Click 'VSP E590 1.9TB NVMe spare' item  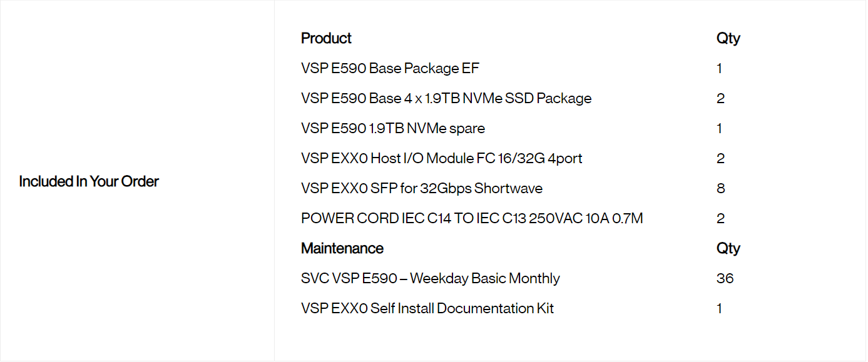(392, 128)
